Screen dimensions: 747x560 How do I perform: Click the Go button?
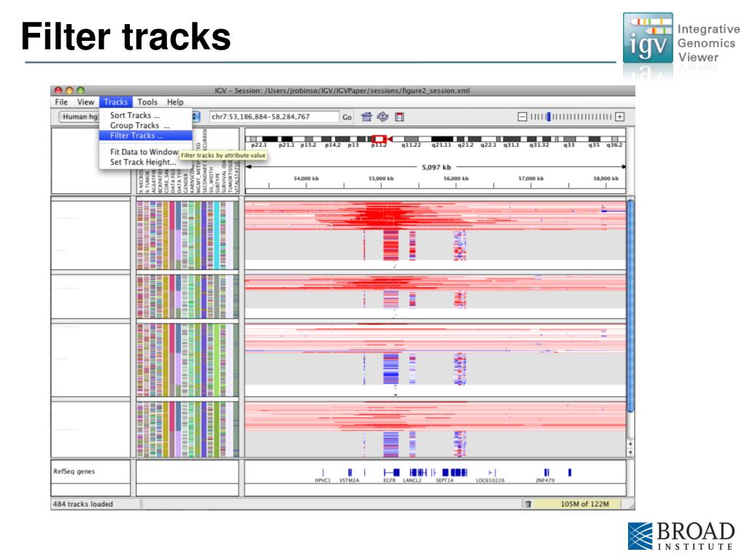pos(347,117)
